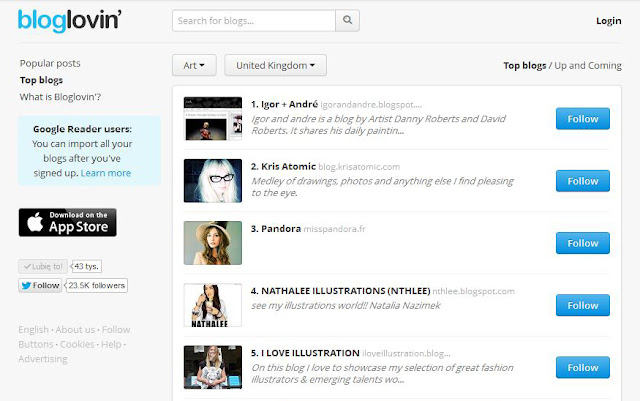Click the iloveillustration.blog URL text
640x401 pixels.
[406, 353]
